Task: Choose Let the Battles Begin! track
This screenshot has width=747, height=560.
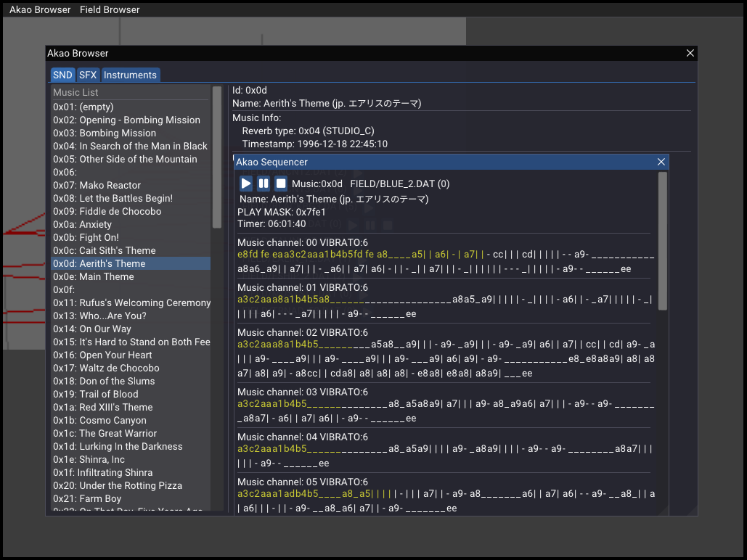Action: pos(113,198)
